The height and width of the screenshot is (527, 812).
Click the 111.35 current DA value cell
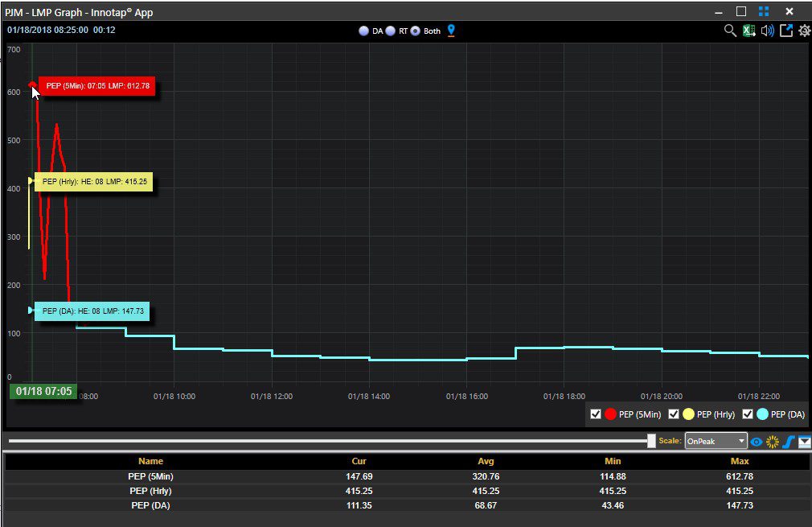[359, 505]
